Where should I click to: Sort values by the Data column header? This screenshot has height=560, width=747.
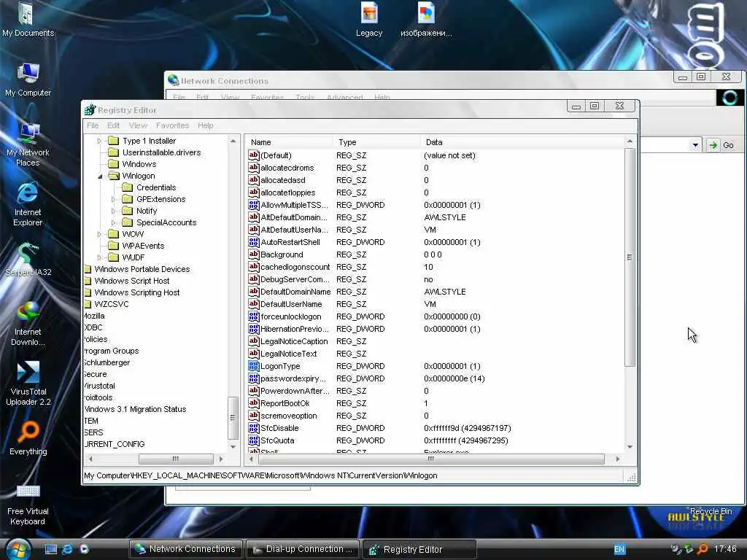[522, 142]
